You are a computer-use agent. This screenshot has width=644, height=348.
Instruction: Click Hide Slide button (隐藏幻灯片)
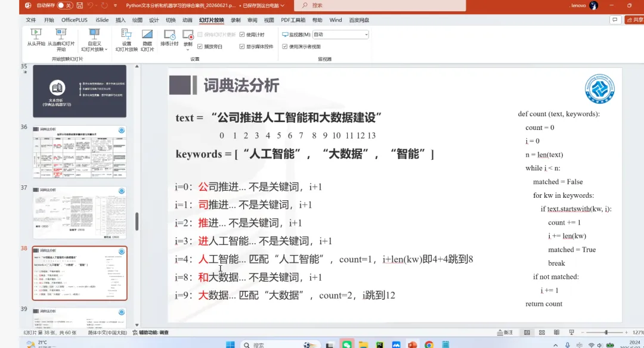tap(147, 40)
